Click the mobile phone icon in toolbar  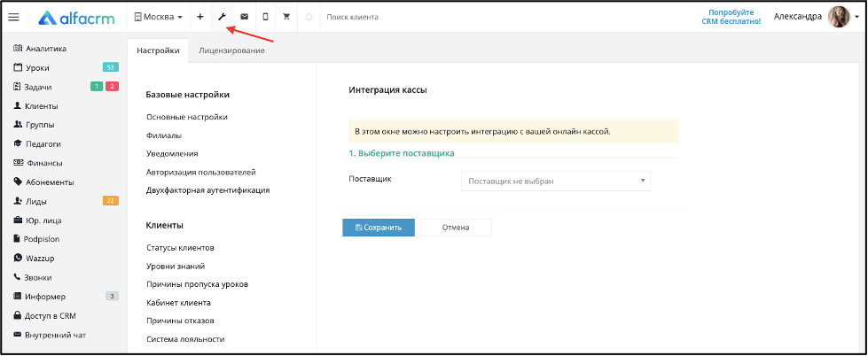pyautogui.click(x=265, y=17)
